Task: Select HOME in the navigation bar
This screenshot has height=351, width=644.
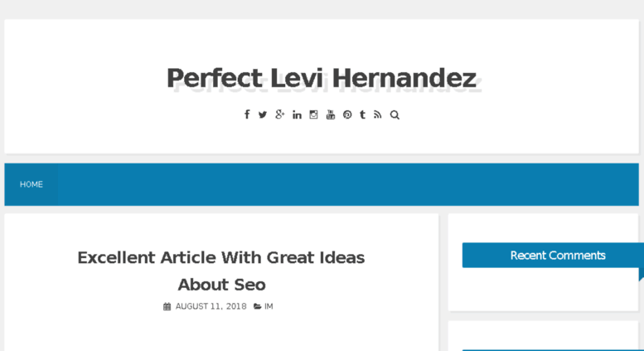Action: [x=31, y=184]
